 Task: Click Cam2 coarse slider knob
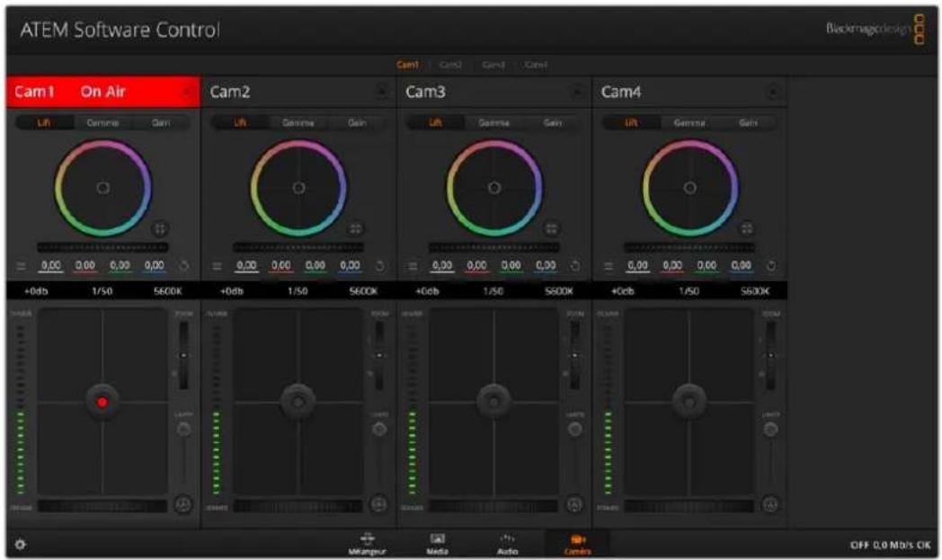click(x=379, y=429)
